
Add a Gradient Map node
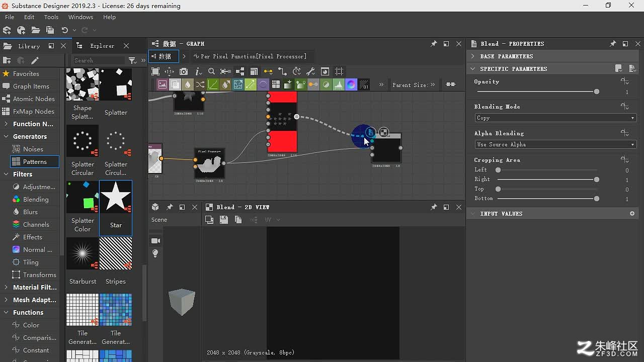coord(301,84)
